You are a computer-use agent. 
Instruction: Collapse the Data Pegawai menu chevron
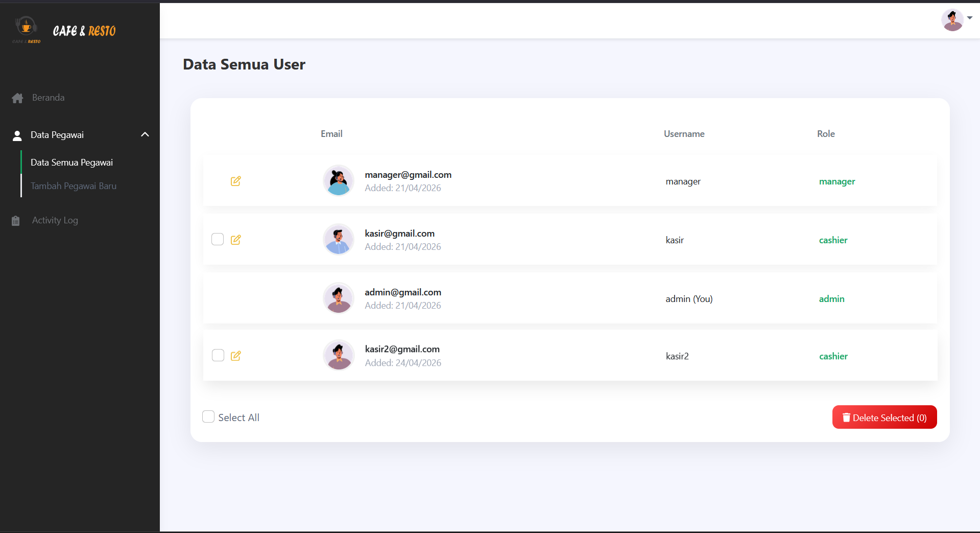tap(145, 134)
